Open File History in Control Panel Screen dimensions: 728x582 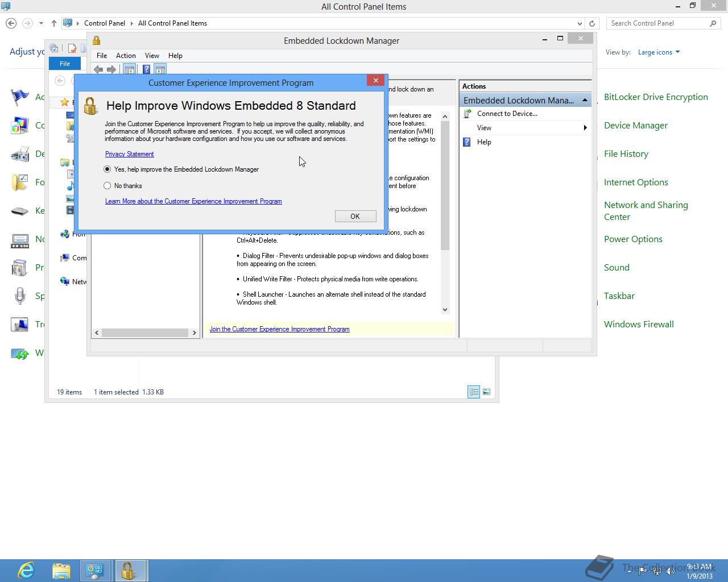click(626, 154)
